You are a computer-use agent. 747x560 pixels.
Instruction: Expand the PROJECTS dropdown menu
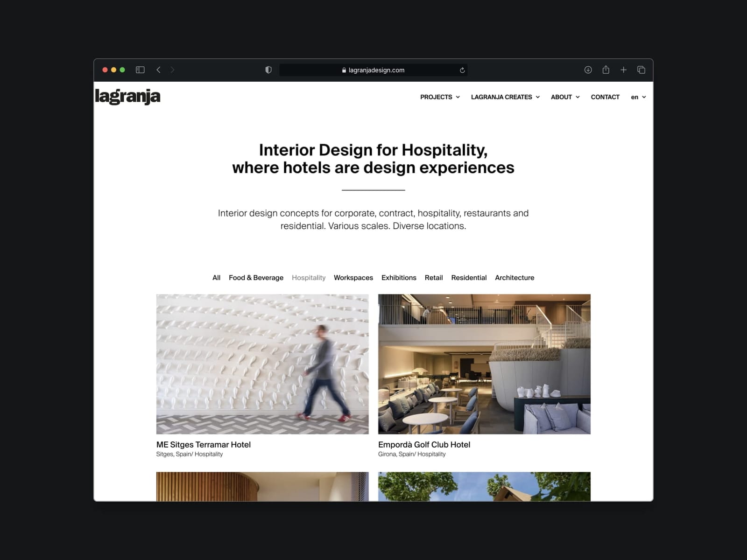440,97
